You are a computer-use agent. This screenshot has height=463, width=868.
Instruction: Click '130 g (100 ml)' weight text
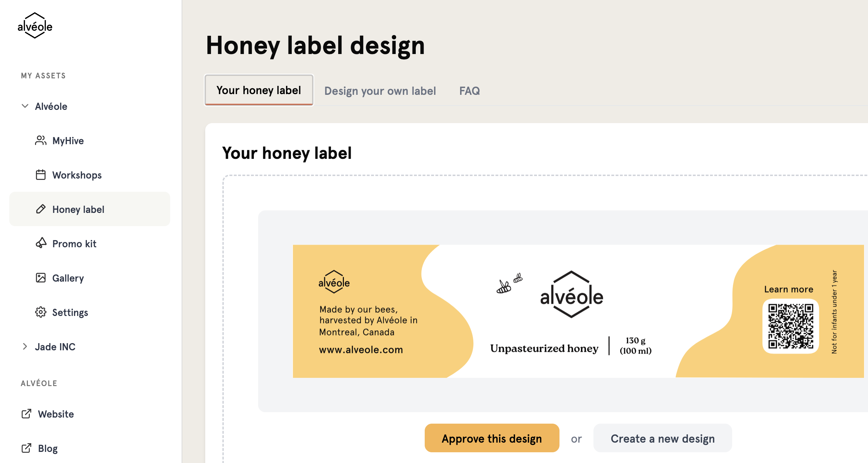636,345
